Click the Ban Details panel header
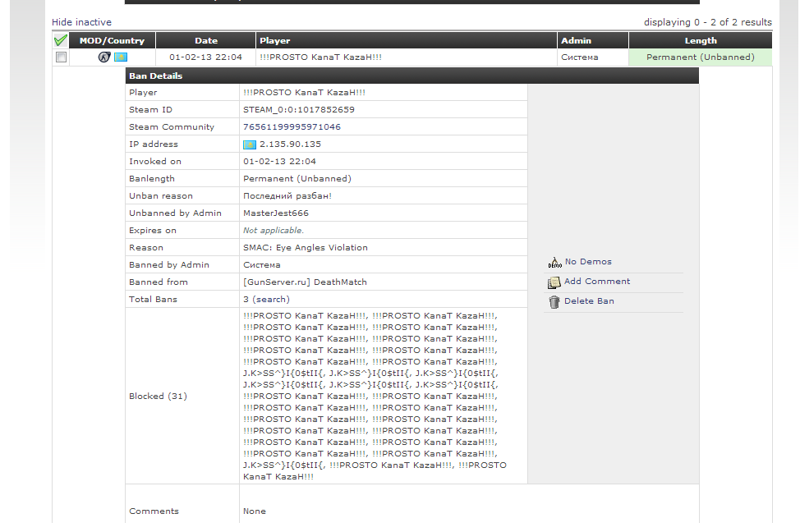 (x=411, y=76)
